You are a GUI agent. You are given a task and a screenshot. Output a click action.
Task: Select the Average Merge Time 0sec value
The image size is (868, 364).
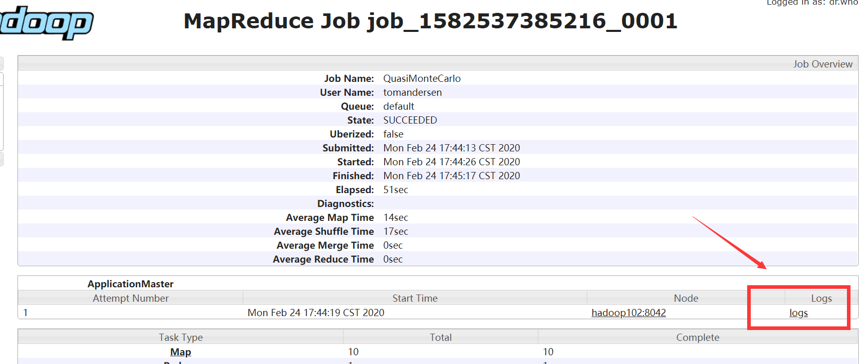393,245
